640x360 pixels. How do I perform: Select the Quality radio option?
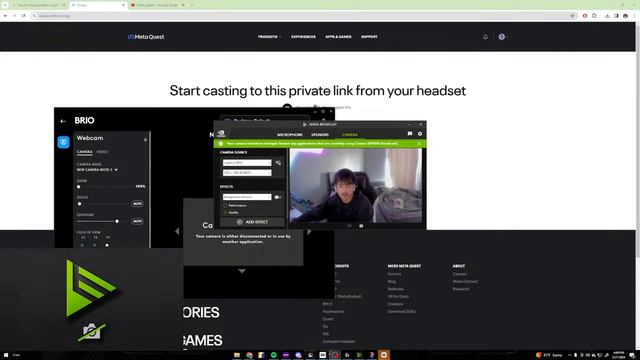point(225,212)
